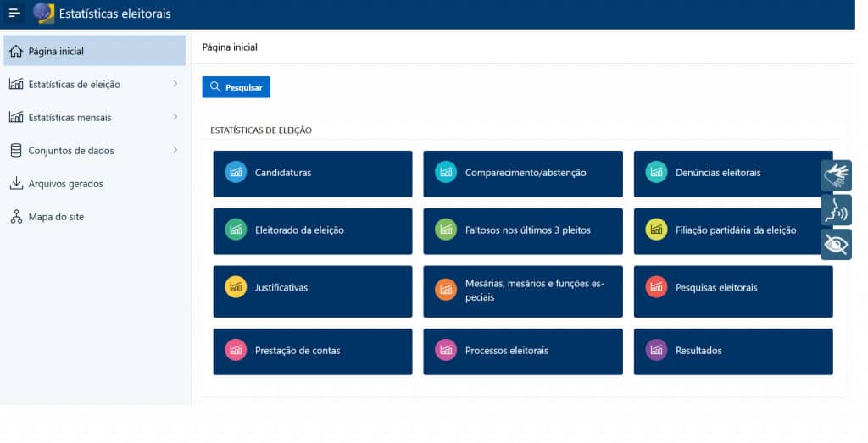Open Mapa do site in the sidebar
Image resolution: width=868 pixels, height=443 pixels.
[95, 217]
